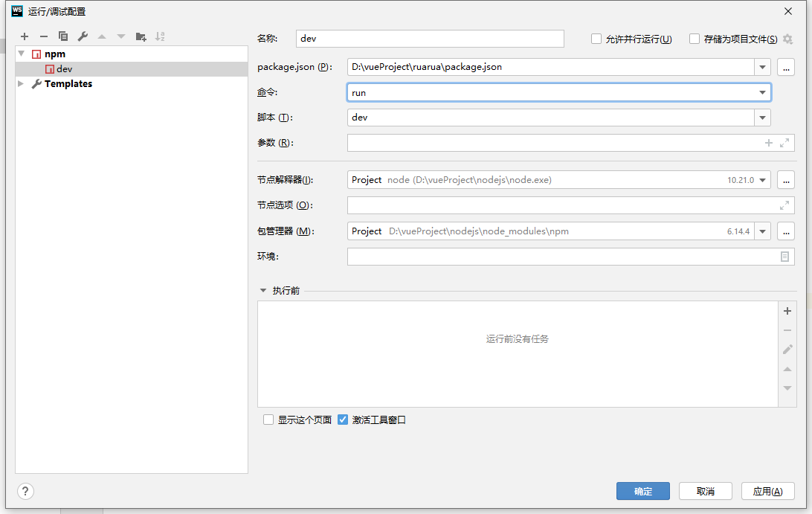Toggle 显示这个页面 checkbox
812x514 pixels.
click(x=268, y=420)
